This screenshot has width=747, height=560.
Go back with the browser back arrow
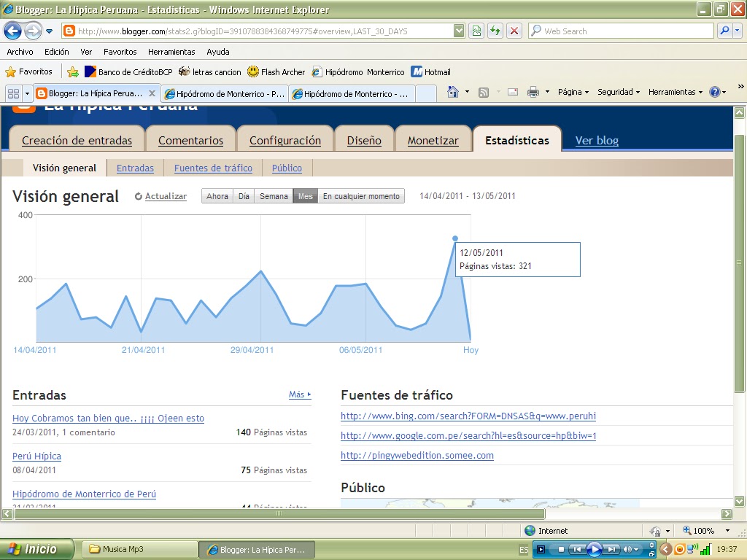click(x=12, y=31)
